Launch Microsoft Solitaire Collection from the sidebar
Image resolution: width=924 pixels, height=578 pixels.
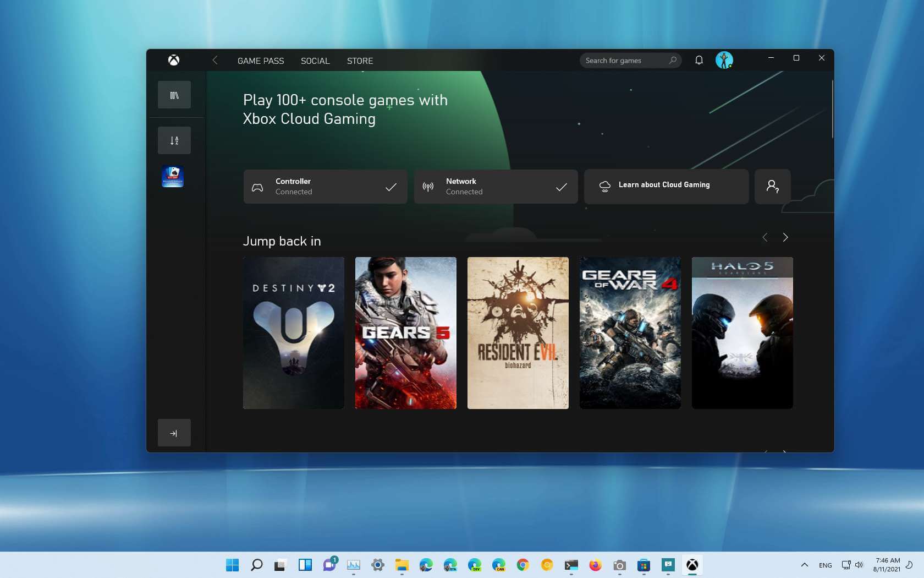[173, 177]
